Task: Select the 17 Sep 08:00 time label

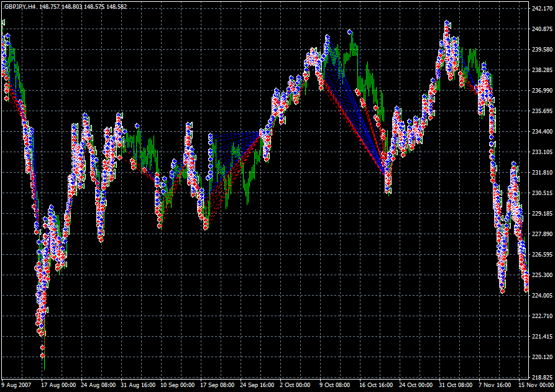Action: click(217, 385)
